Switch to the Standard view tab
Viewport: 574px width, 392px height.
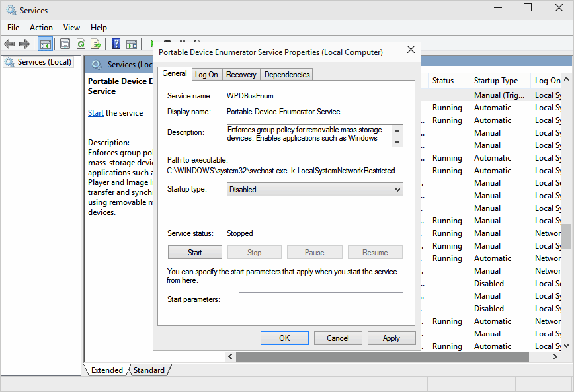149,370
